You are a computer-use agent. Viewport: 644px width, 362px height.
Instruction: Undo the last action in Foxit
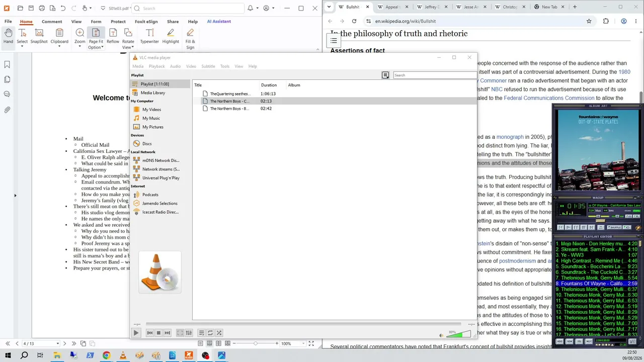(63, 8)
